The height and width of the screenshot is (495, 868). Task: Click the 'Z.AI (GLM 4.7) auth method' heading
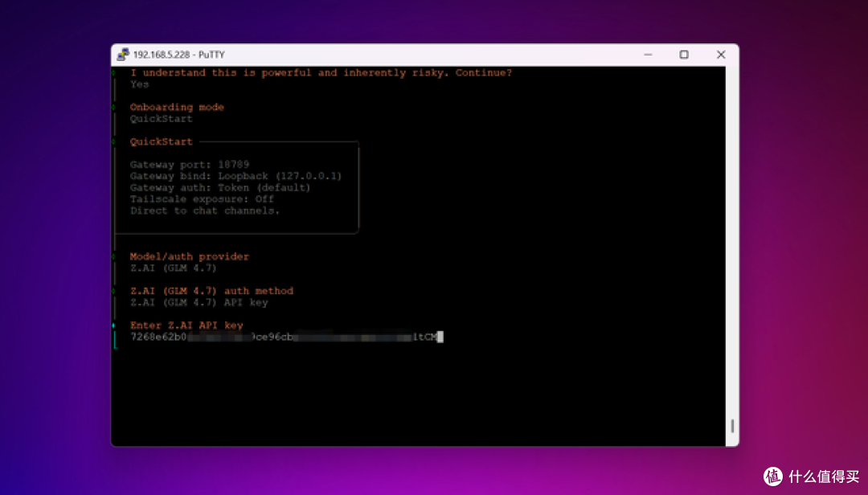click(211, 291)
